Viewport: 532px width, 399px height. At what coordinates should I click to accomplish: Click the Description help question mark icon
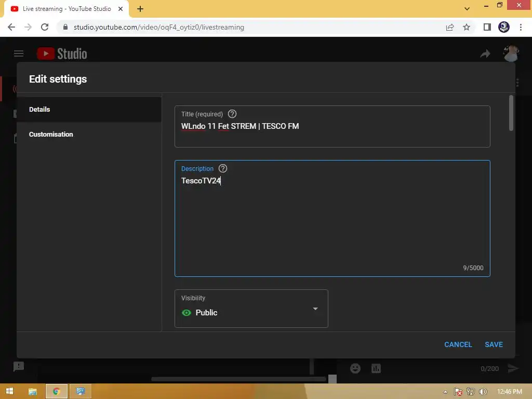click(x=222, y=168)
